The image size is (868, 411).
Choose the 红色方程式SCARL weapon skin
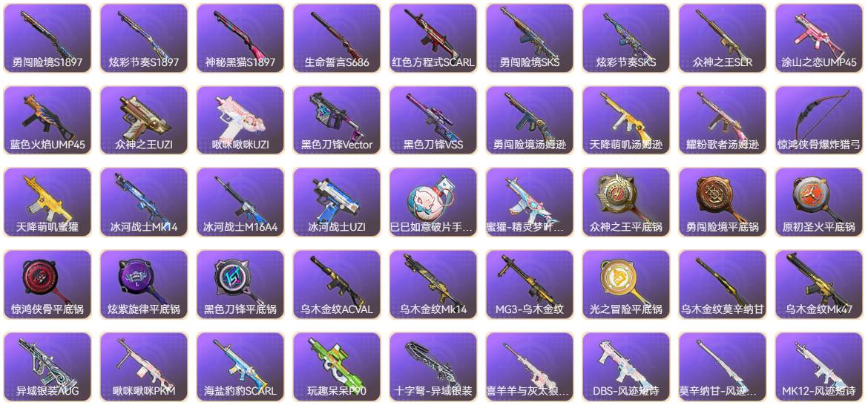click(x=433, y=39)
